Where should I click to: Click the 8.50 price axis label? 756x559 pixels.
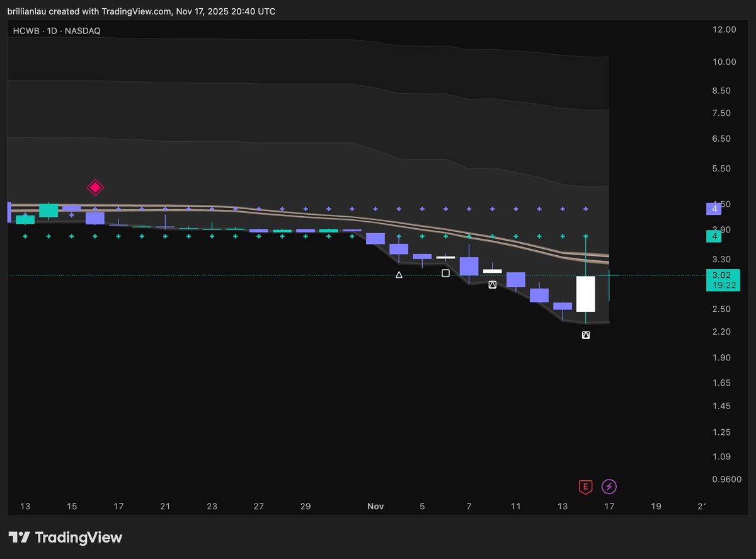pos(721,90)
